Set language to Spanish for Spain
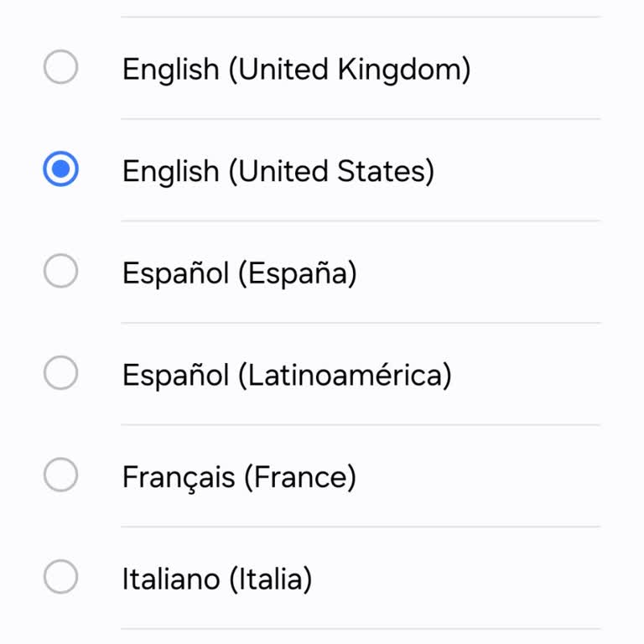644x644 pixels. tap(60, 273)
